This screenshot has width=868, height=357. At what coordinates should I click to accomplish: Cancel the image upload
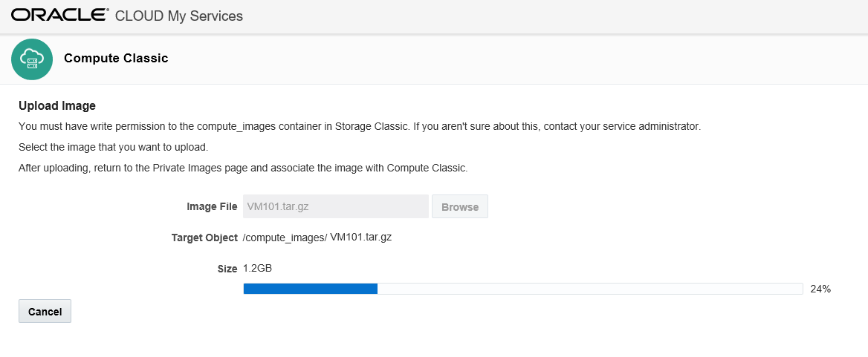click(45, 311)
